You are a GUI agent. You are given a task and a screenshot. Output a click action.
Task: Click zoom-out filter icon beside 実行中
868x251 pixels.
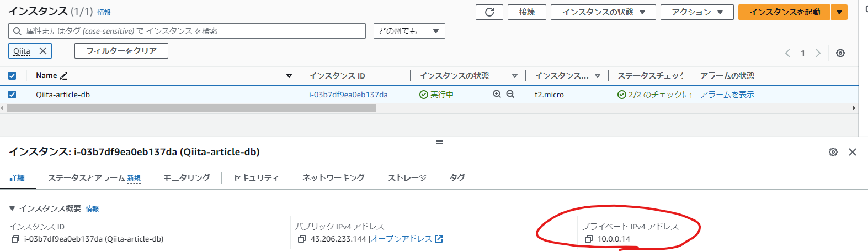510,95
